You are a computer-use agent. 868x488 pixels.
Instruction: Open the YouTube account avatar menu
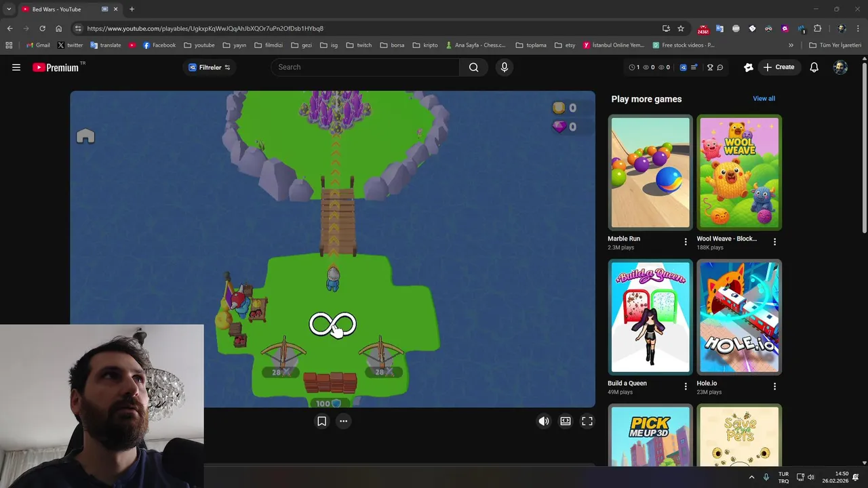point(840,67)
